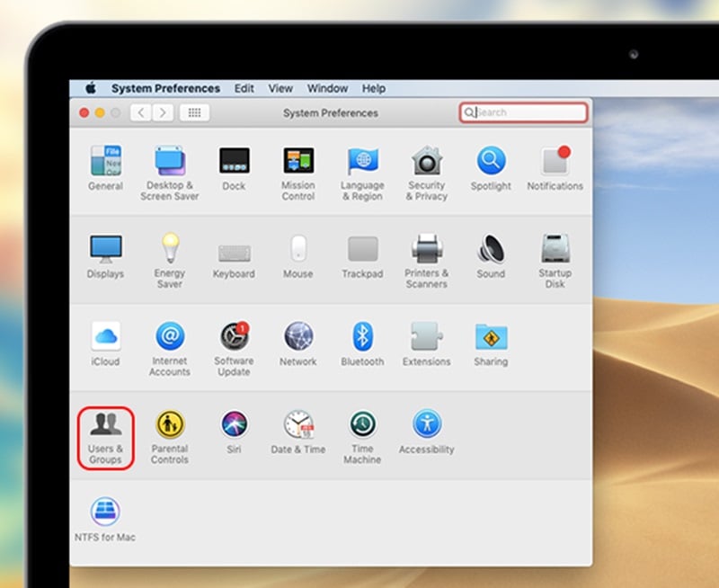Open the View menu
Viewport: 719px width, 588px height.
point(280,88)
